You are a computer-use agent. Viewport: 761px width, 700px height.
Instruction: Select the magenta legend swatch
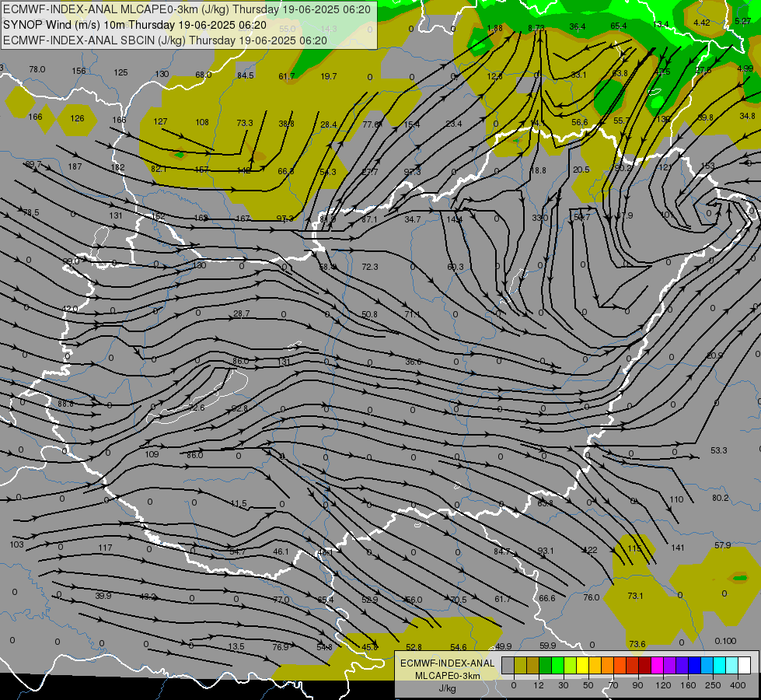click(x=657, y=665)
